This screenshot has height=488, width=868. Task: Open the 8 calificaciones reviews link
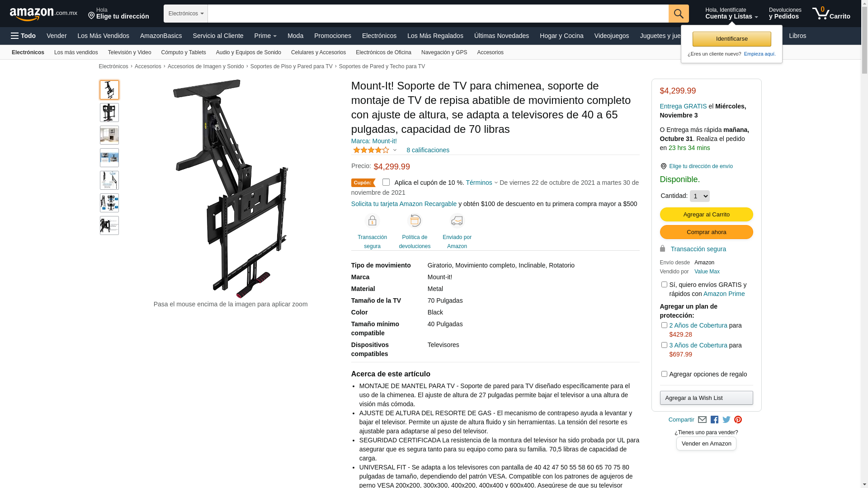coord(428,150)
